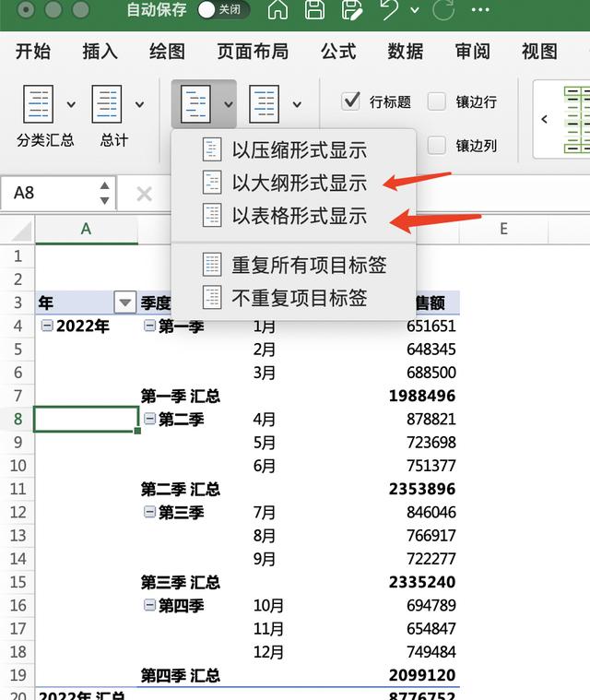
Task: Click the 总计 grand totals icon
Action: click(107, 105)
